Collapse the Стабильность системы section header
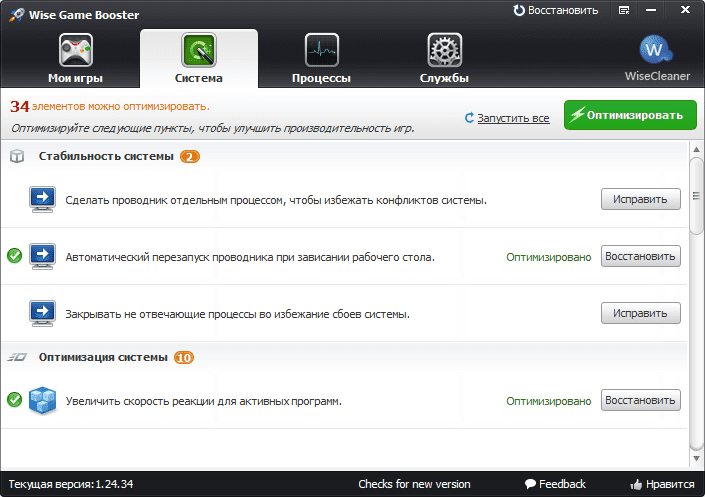Viewport: 705px width, 497px height. pos(105,157)
